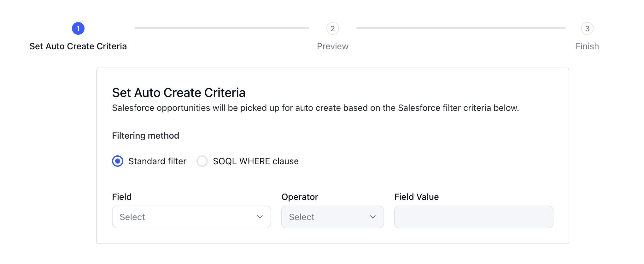Select the SOQL WHERE clause radio button

tap(202, 161)
